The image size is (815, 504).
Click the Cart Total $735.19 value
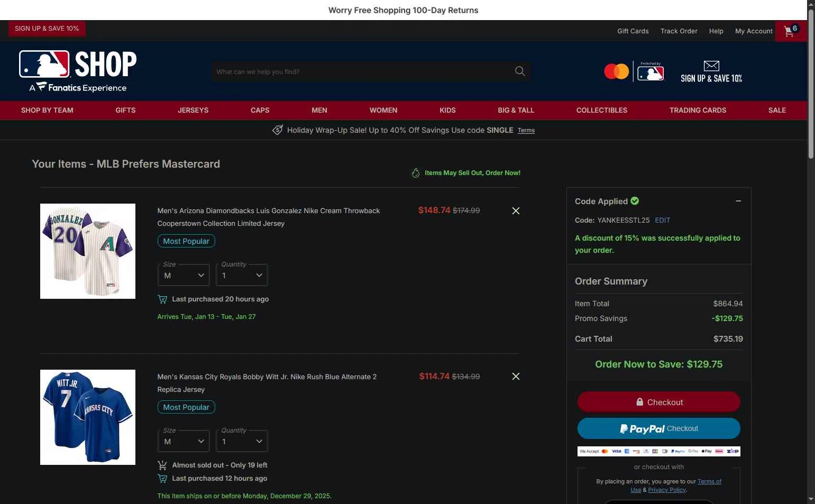[728, 339]
